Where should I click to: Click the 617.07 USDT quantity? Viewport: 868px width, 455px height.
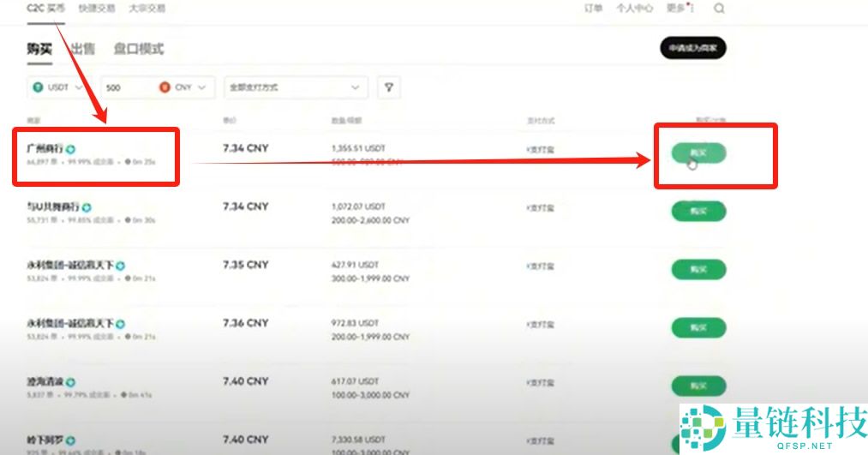pos(355,381)
